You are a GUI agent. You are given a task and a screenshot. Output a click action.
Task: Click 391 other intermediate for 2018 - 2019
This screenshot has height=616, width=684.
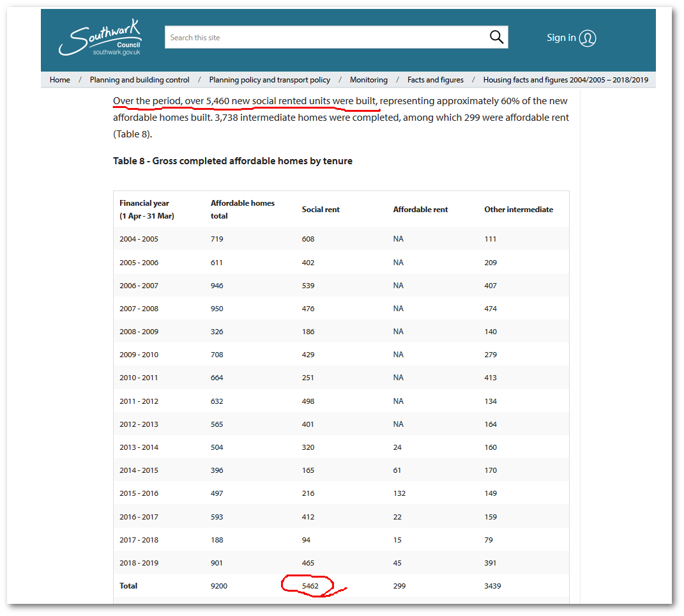pyautogui.click(x=490, y=563)
